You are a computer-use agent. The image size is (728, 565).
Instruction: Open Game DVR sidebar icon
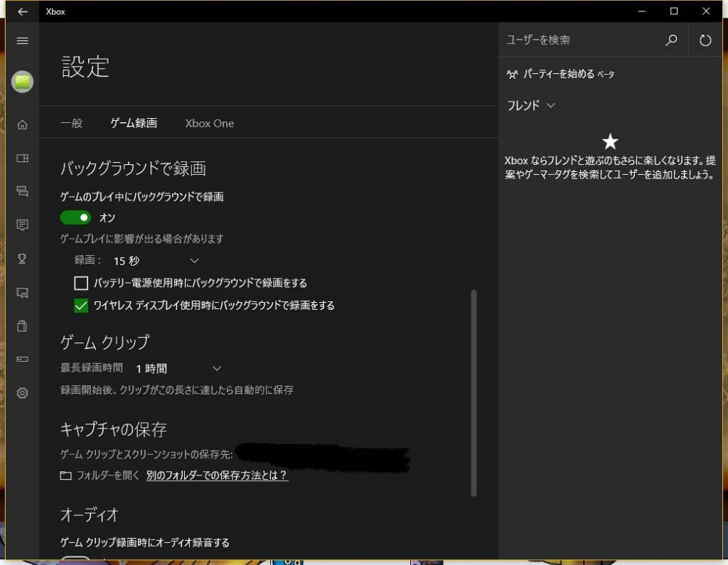22,293
